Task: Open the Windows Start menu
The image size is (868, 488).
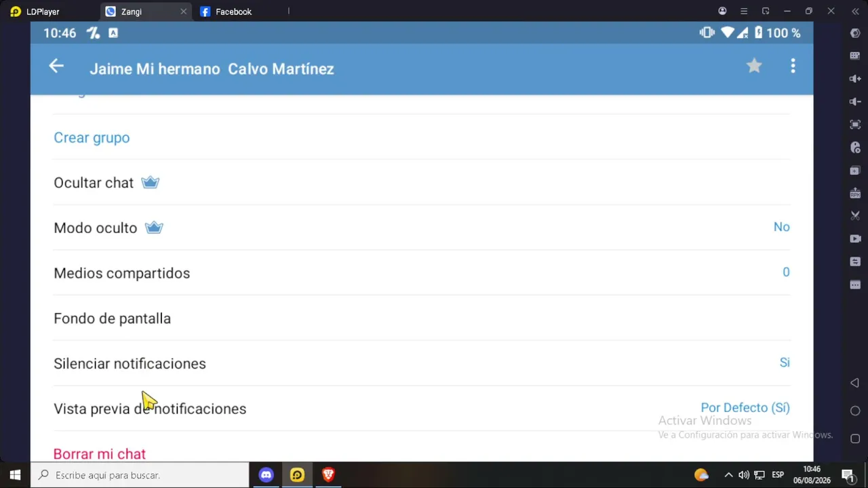Action: point(15,475)
